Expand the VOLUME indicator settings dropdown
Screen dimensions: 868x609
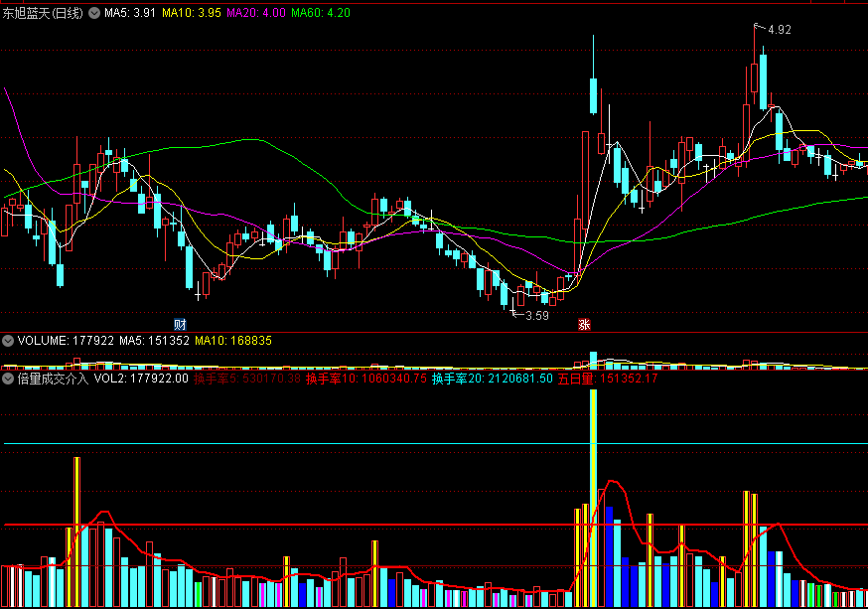tap(8, 341)
